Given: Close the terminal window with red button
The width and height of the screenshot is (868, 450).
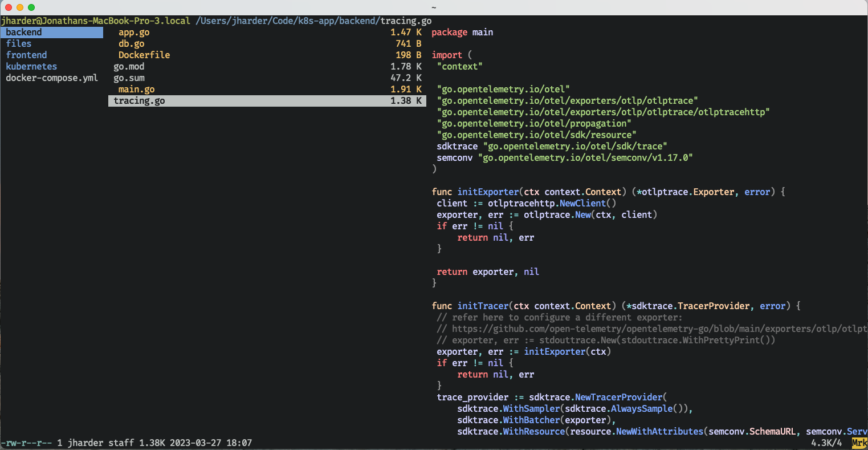Looking at the screenshot, I should click(x=9, y=7).
